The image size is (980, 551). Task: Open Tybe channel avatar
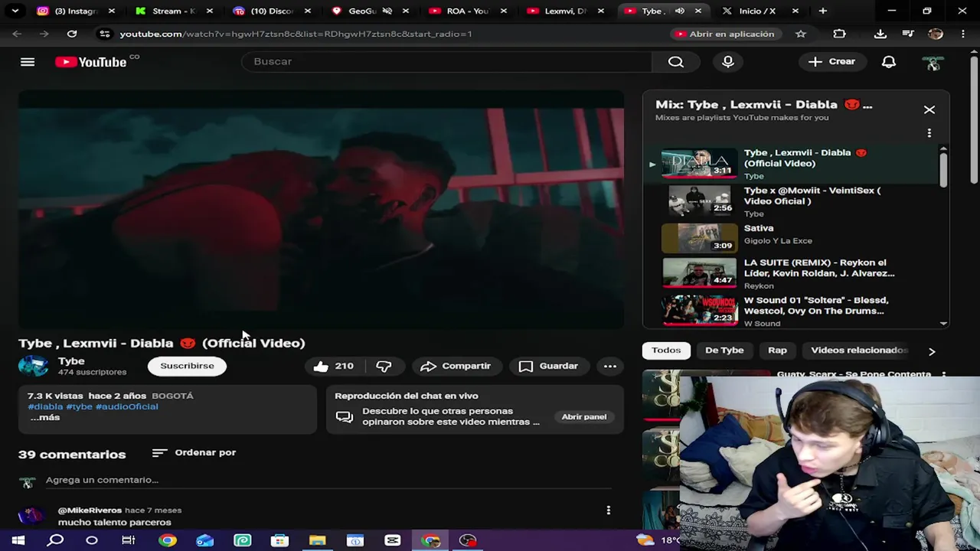click(x=33, y=366)
